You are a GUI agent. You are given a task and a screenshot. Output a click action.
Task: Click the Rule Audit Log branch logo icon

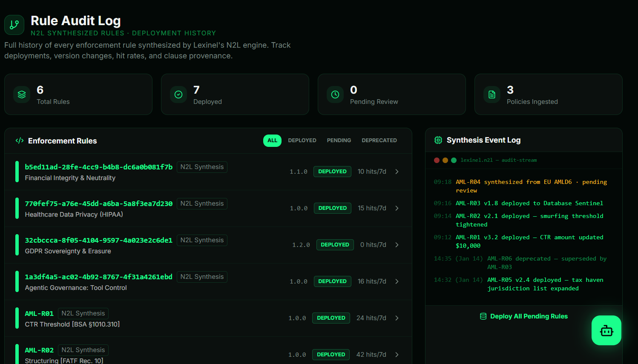[x=14, y=25]
